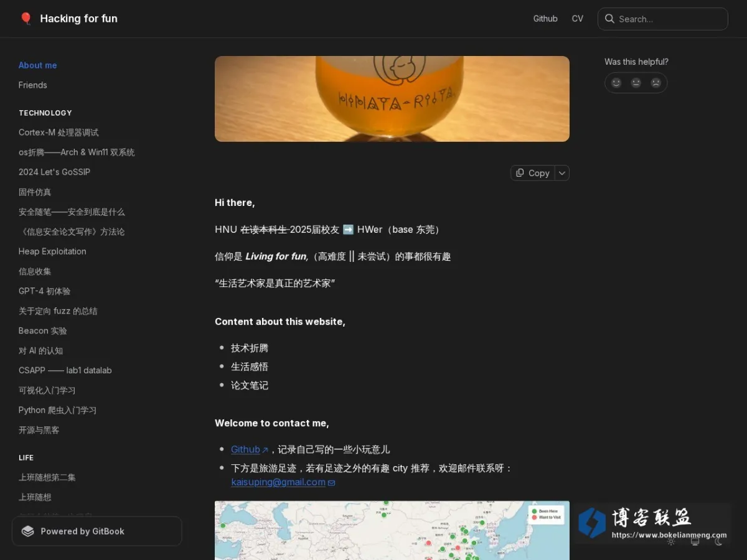This screenshot has height=560, width=747.
Task: Open 安全随笔——安全到底是什么 article
Action: (72, 212)
